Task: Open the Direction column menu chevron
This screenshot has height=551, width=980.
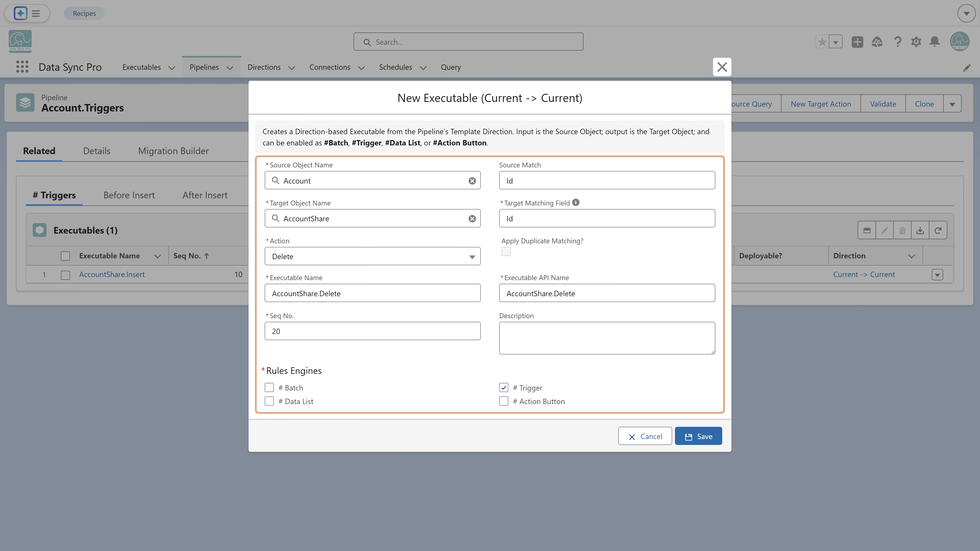Action: pos(912,256)
